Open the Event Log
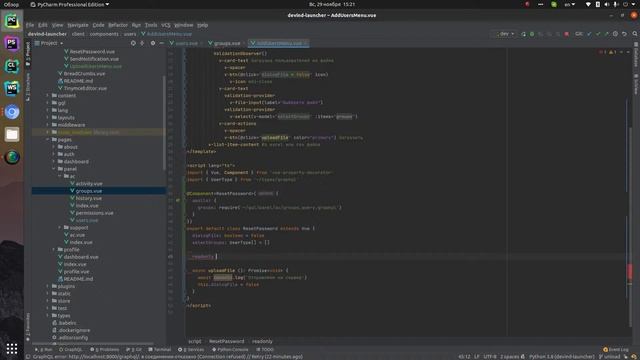Image resolution: width=640 pixels, height=360 pixels. (616, 349)
